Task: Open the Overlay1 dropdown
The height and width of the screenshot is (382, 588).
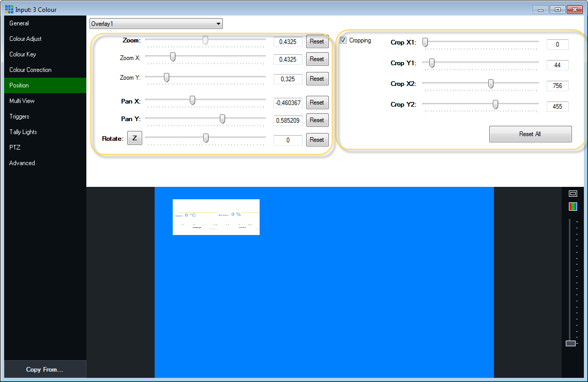Action: pyautogui.click(x=156, y=24)
